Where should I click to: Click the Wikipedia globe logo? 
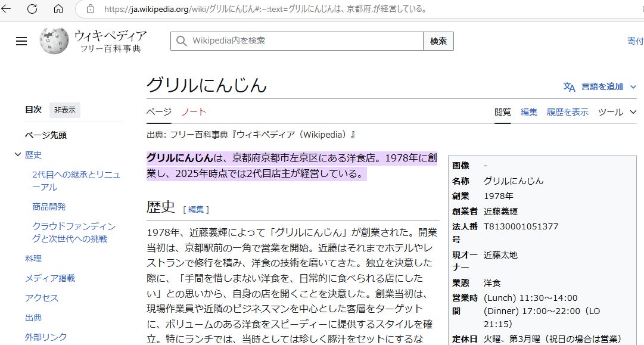[54, 41]
